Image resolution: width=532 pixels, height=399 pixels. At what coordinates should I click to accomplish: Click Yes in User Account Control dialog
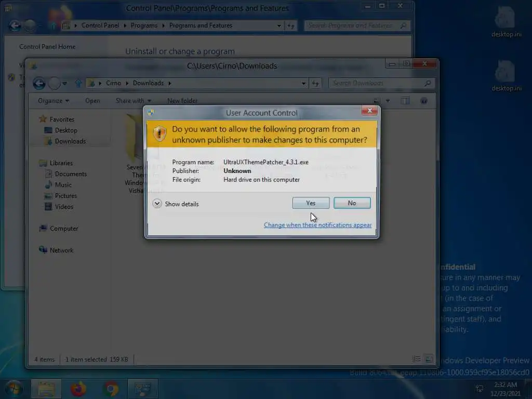pos(311,203)
